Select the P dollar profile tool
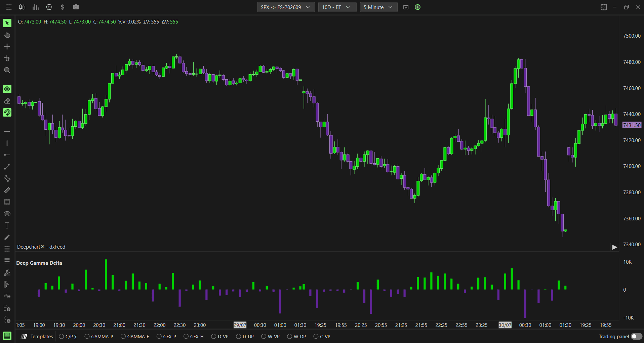The width and height of the screenshot is (644, 343). coord(7,308)
